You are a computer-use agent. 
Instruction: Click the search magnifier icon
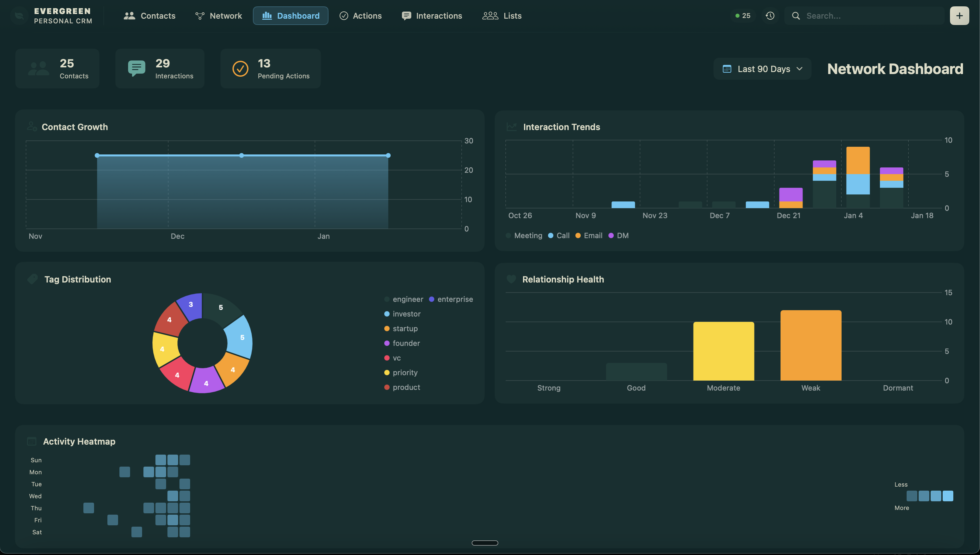796,16
